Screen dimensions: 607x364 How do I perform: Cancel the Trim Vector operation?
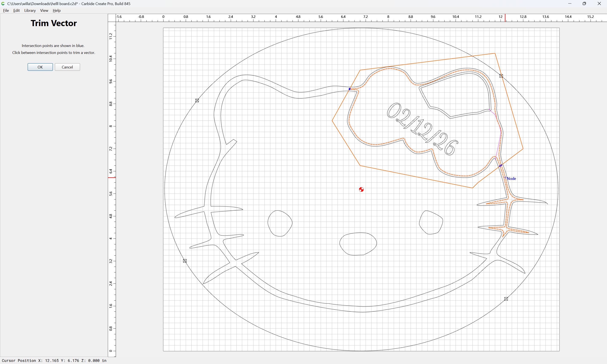(x=67, y=67)
